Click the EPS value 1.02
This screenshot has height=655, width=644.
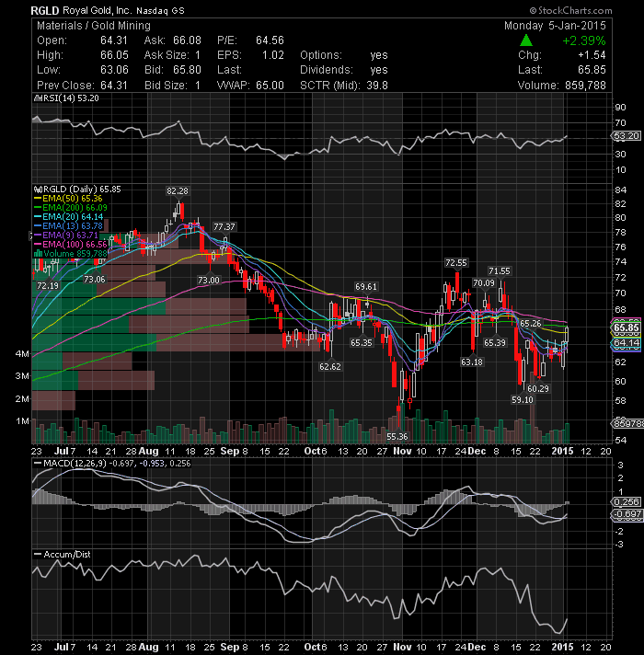[x=272, y=55]
